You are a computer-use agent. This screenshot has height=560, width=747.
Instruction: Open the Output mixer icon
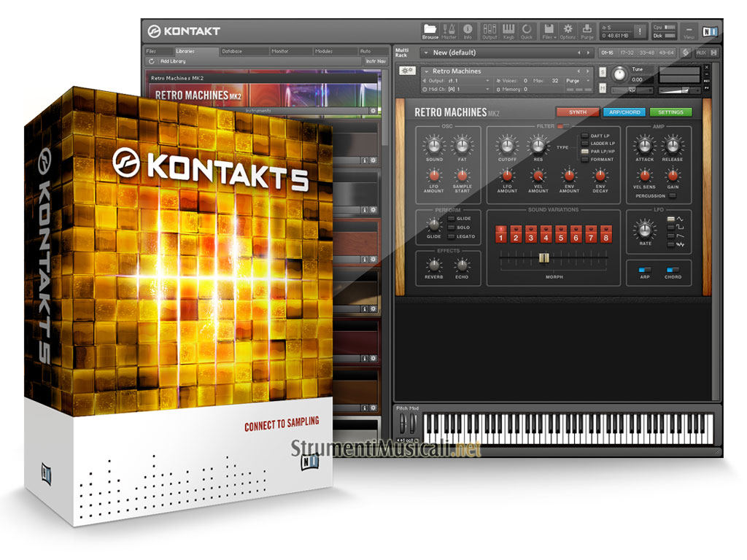(x=489, y=31)
